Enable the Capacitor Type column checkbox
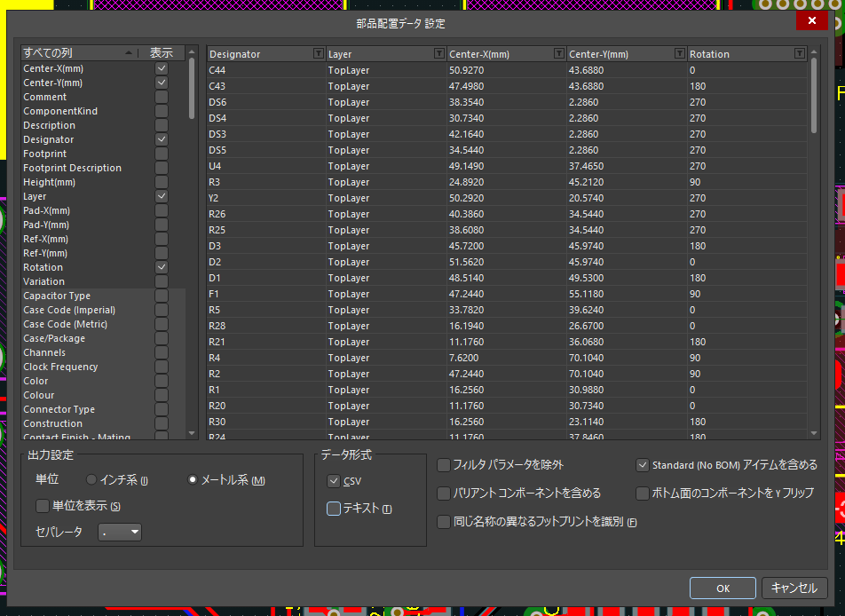The width and height of the screenshot is (845, 616). pos(162,296)
